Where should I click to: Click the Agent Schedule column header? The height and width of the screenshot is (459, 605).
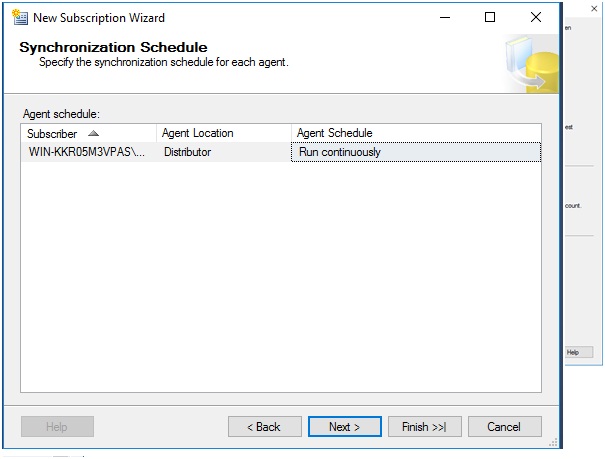pos(334,133)
